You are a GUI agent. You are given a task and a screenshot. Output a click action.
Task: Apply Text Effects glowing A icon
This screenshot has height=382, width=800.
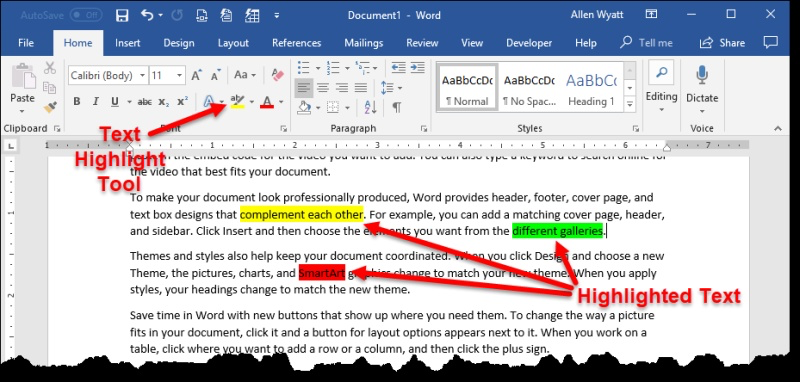(208, 101)
